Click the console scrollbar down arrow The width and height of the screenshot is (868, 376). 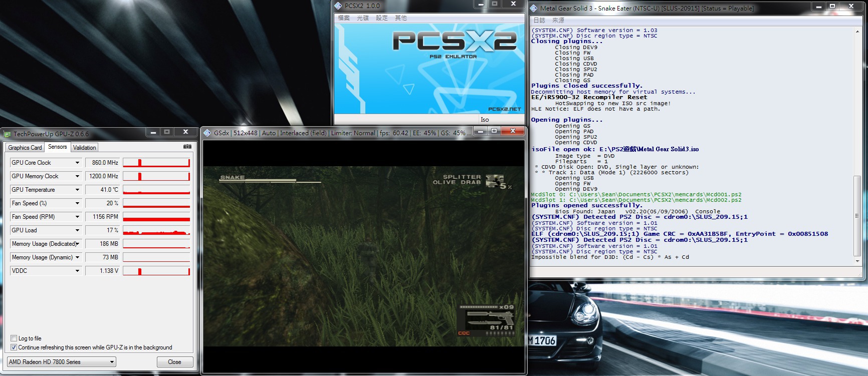(857, 261)
